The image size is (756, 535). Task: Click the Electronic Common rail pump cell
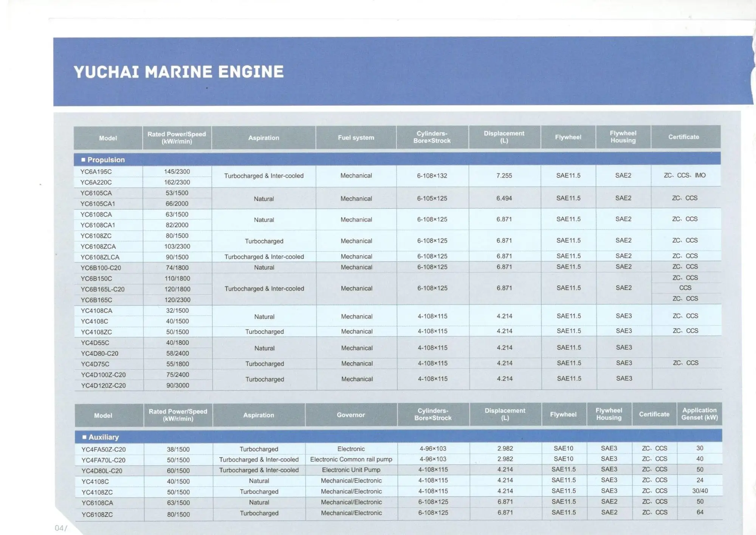click(351, 459)
